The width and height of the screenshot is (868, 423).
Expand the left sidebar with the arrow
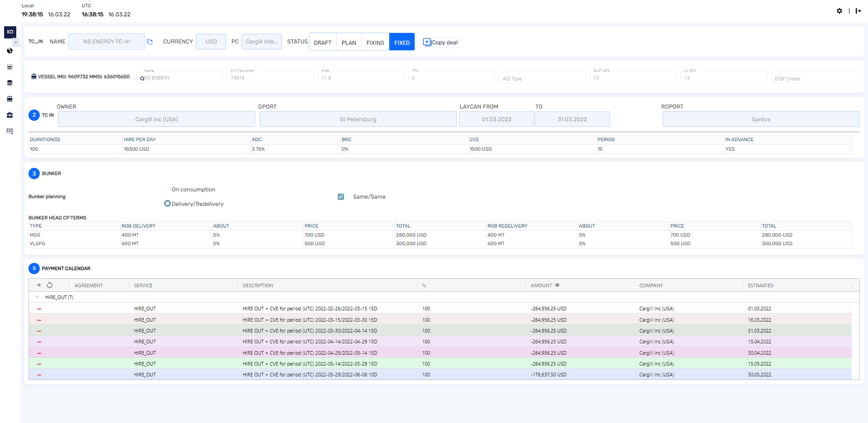pyautogui.click(x=16, y=42)
